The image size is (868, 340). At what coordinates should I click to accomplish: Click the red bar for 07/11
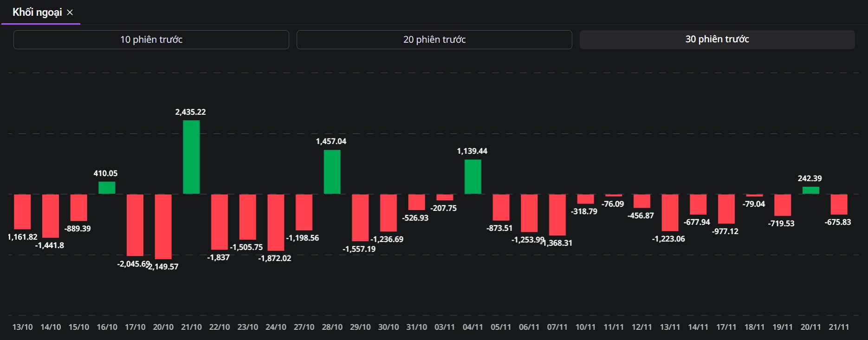557,215
